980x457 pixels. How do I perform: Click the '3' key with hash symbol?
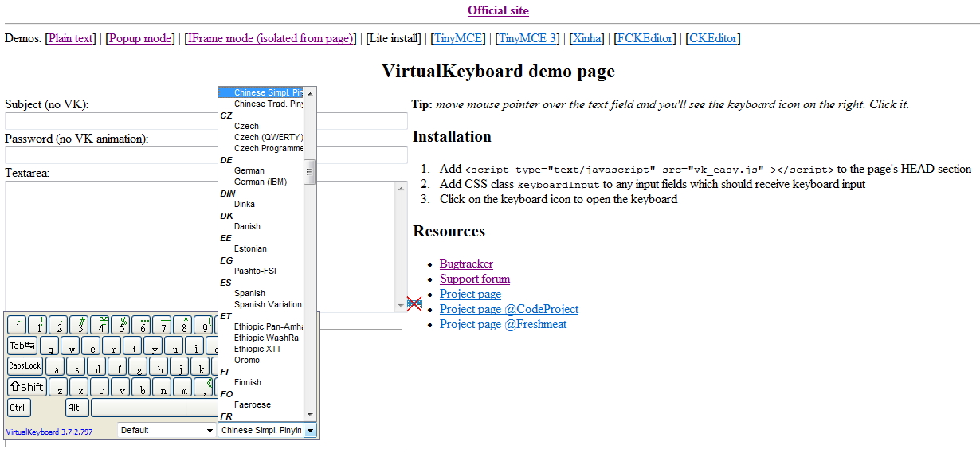coord(79,325)
